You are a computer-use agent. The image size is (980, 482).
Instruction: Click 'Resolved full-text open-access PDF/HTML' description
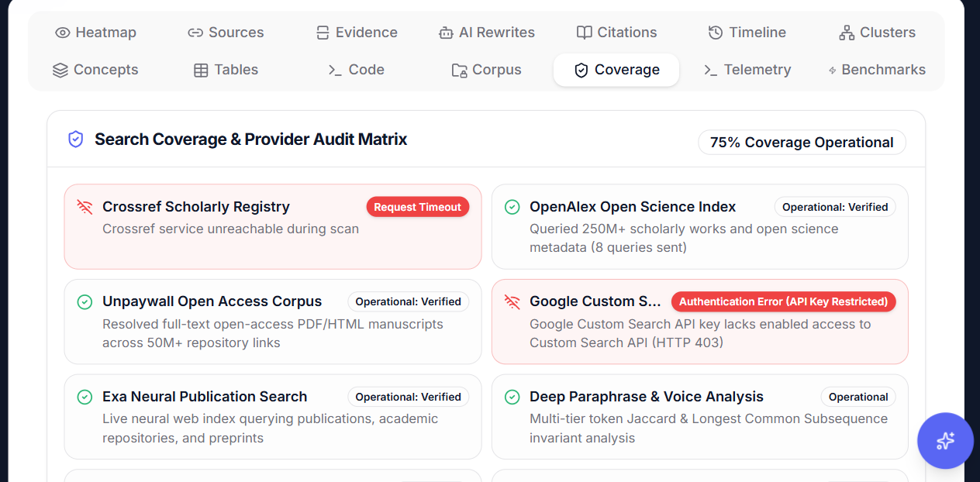pos(273,333)
